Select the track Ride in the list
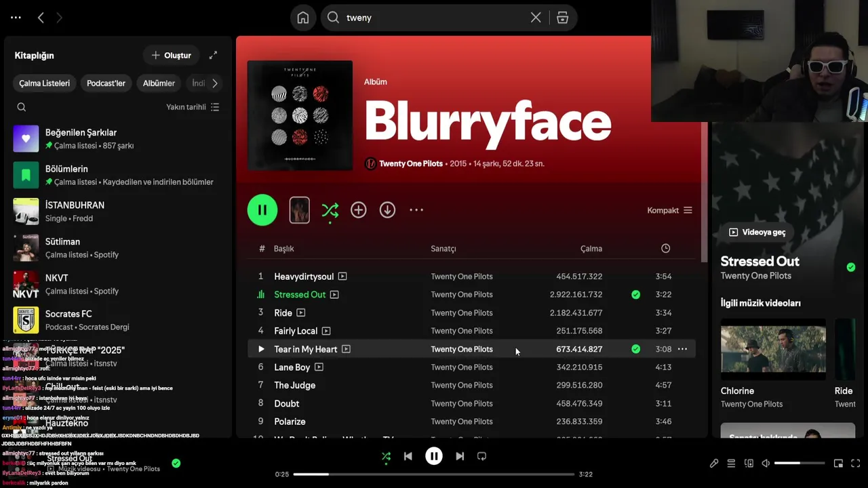This screenshot has height=488, width=868. click(x=283, y=313)
